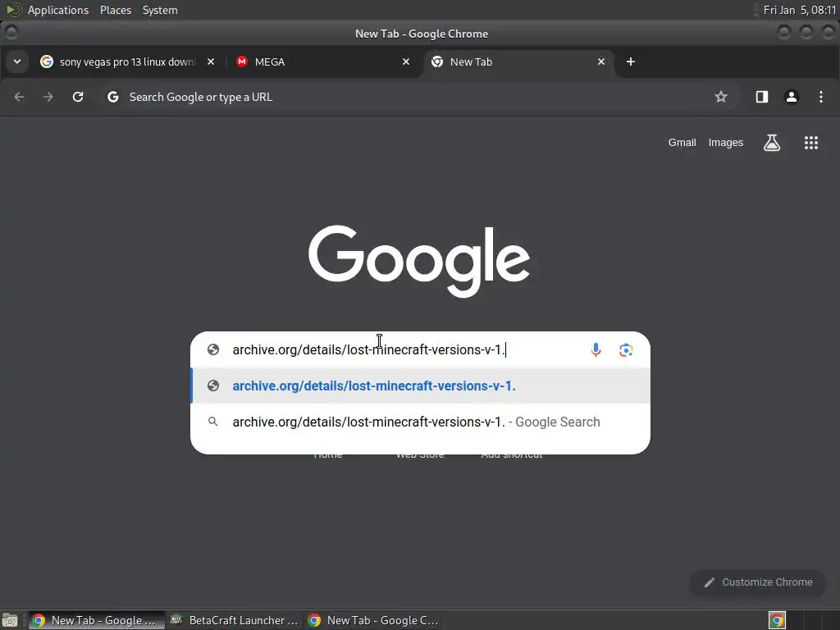Close the sony vegas pro 13 tab

coord(211,62)
